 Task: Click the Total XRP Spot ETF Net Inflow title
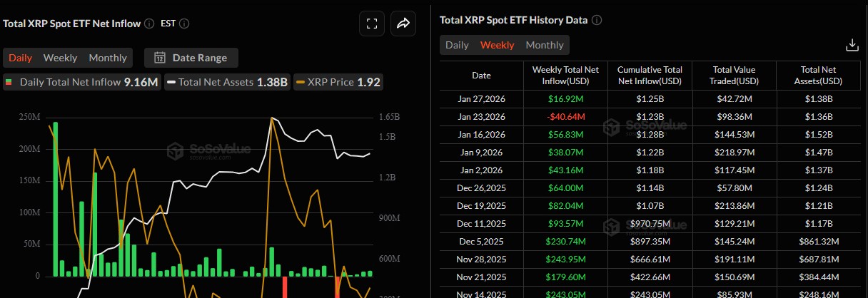pos(71,24)
